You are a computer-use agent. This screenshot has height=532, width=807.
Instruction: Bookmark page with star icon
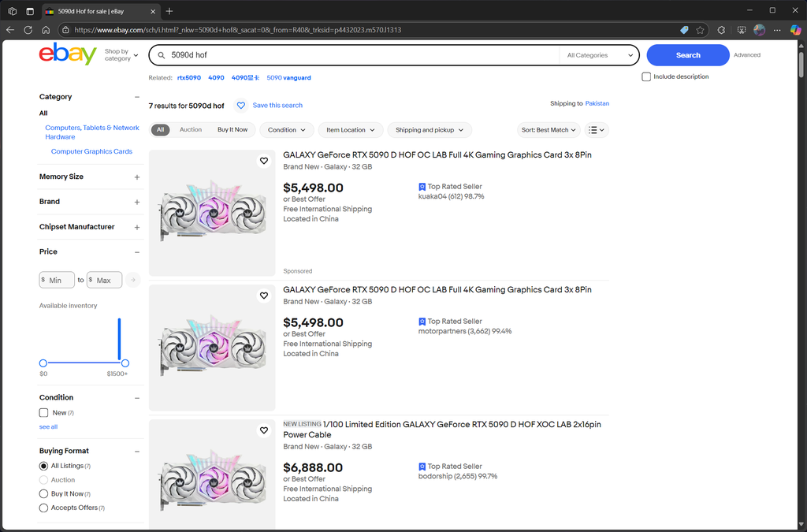pyautogui.click(x=700, y=30)
